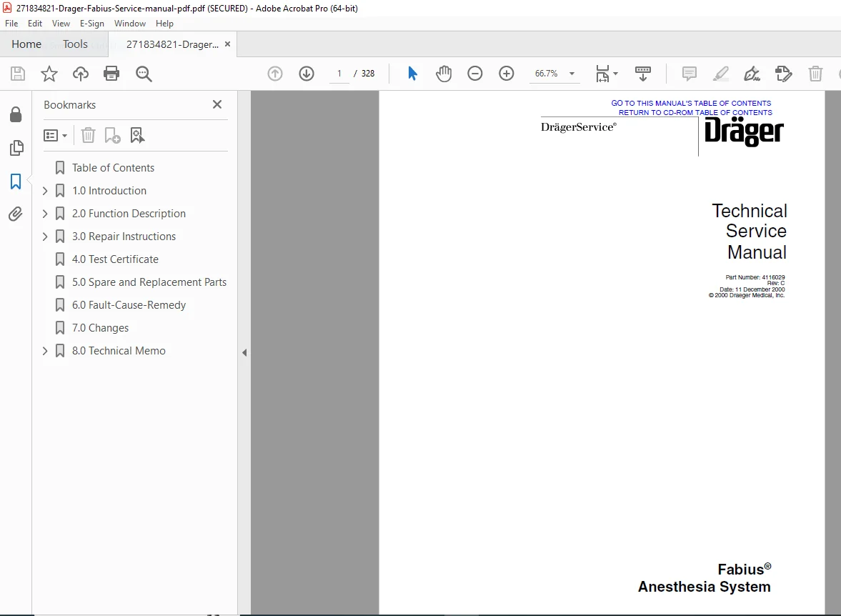Go to previous page arrow
Viewport: 841px width, 616px height.
274,74
